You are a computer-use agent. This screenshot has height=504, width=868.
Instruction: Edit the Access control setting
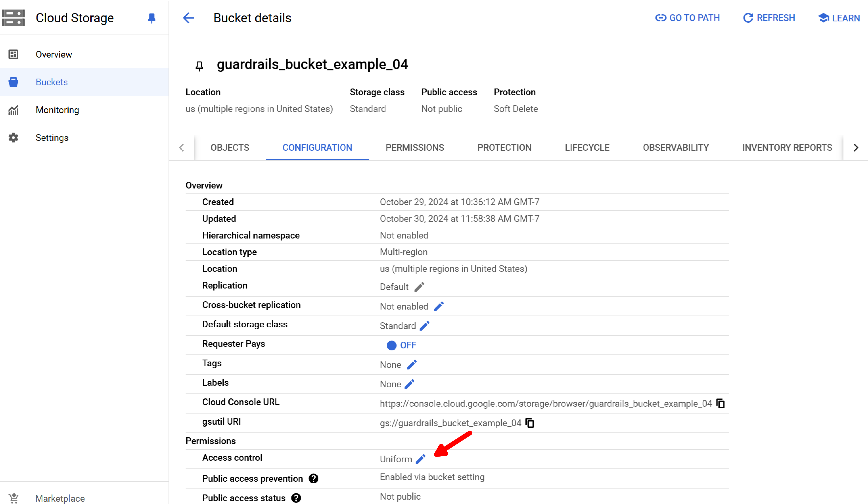pyautogui.click(x=421, y=459)
